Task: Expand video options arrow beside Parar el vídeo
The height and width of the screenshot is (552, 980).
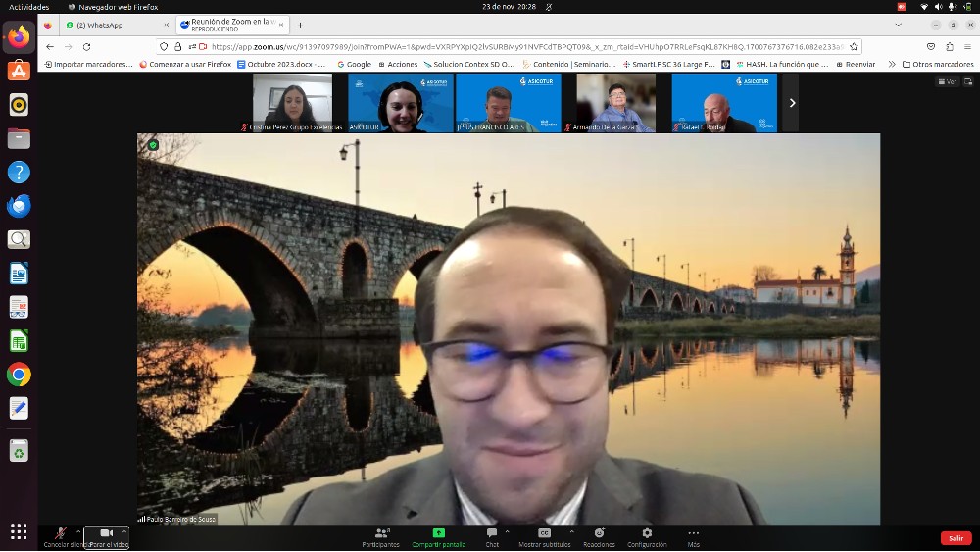Action: click(124, 530)
